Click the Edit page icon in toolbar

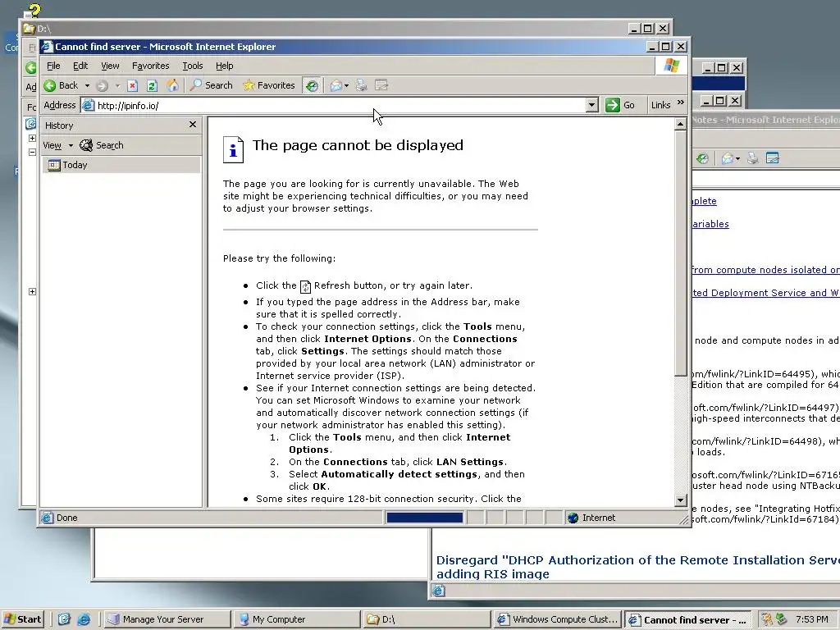coord(381,85)
